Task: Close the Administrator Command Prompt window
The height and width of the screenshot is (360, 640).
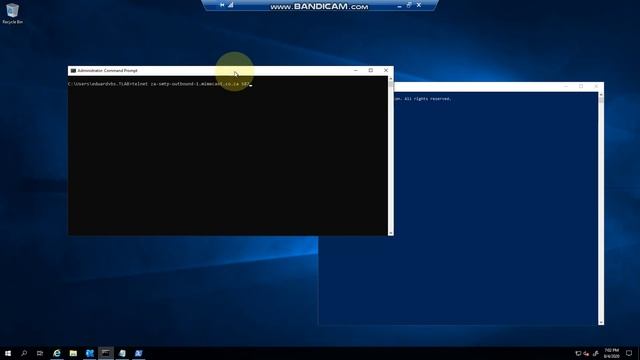Action: click(386, 71)
